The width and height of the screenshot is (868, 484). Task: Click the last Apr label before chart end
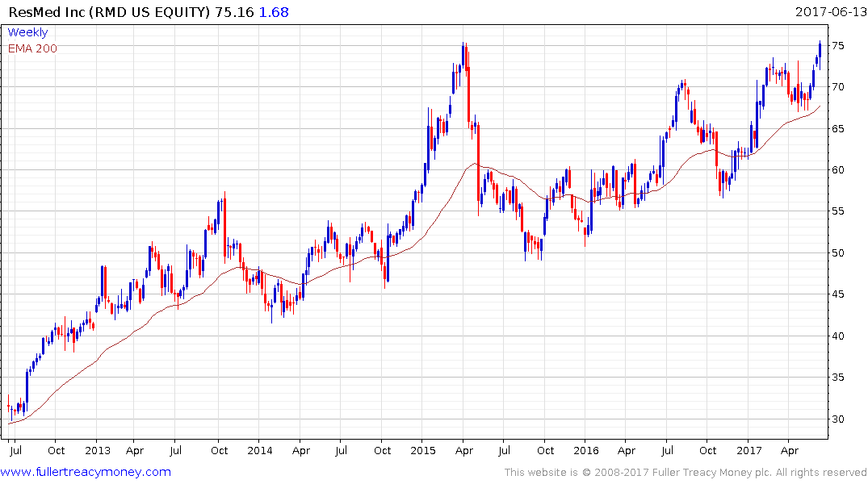pyautogui.click(x=790, y=451)
